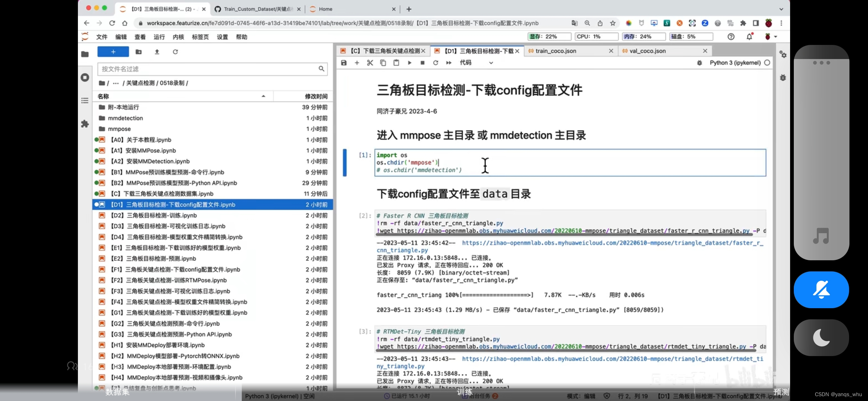Open the 查看 menu

tap(140, 37)
